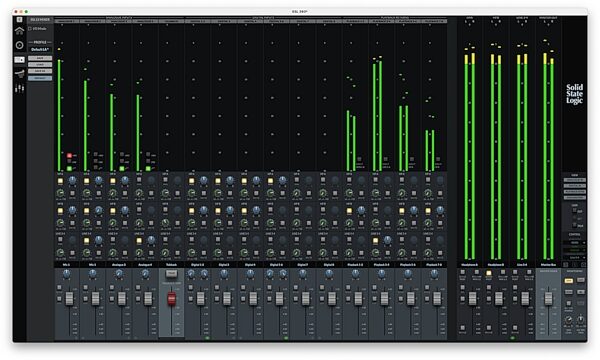Toggle the green link indicator below Digital 1-2
600x360 pixels.
point(207,338)
